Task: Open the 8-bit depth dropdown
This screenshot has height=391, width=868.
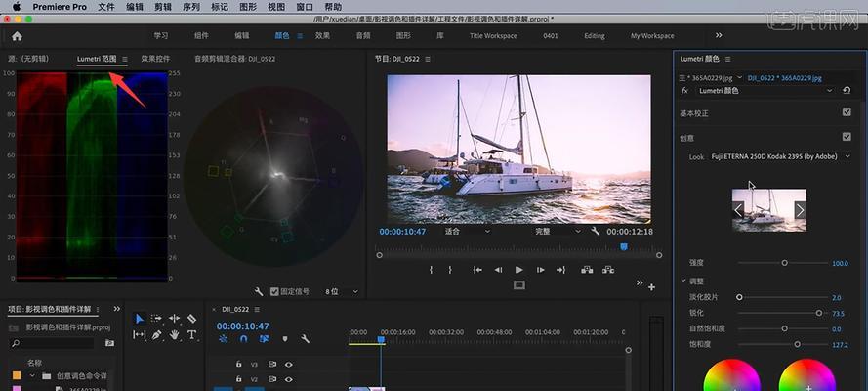Action: pos(342,291)
